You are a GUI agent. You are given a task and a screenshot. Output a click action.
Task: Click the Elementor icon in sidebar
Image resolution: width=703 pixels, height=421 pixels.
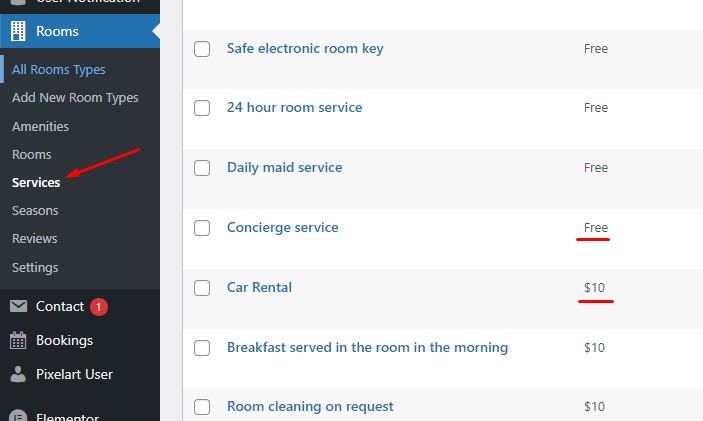[x=18, y=414]
